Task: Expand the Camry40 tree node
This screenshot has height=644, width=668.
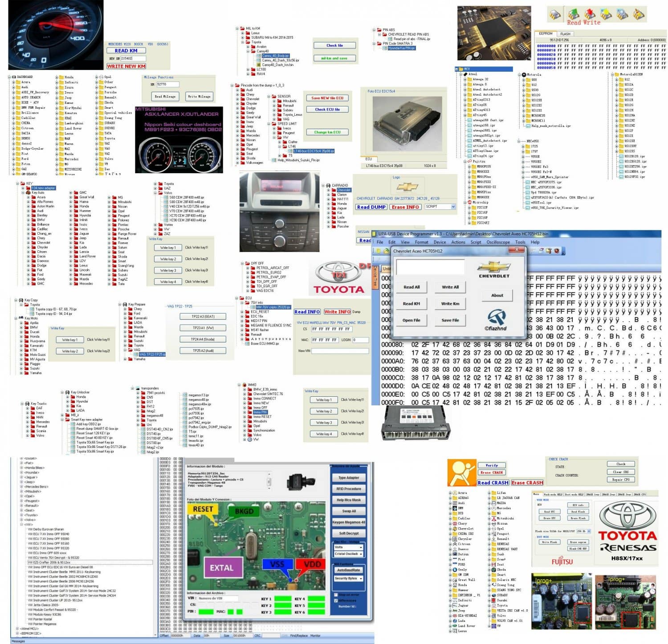Action: coord(248,51)
